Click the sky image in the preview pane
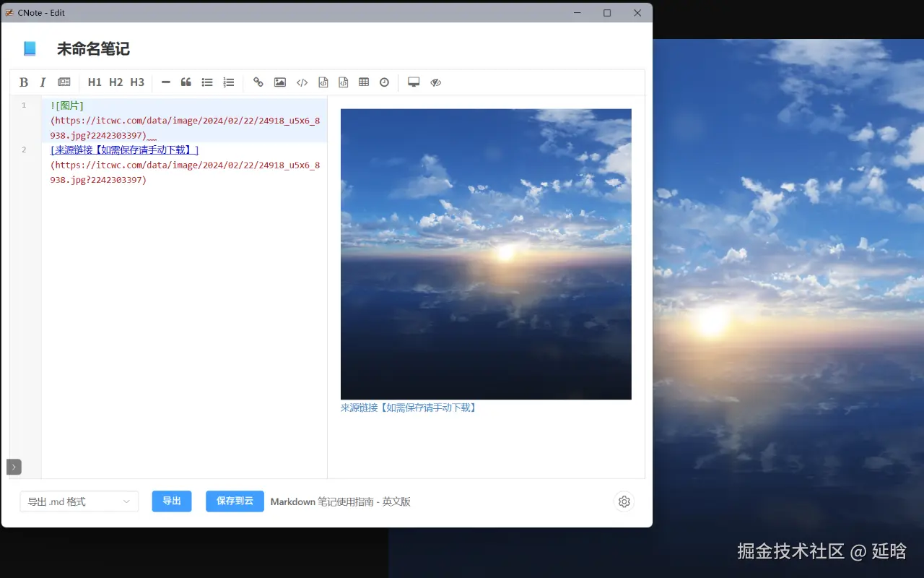Viewport: 924px width, 578px height. (486, 254)
